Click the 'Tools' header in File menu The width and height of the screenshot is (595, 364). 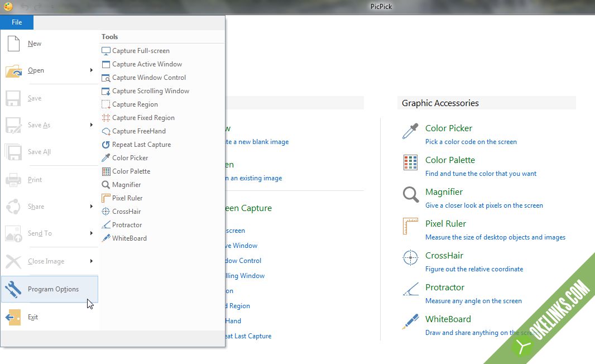pos(109,37)
